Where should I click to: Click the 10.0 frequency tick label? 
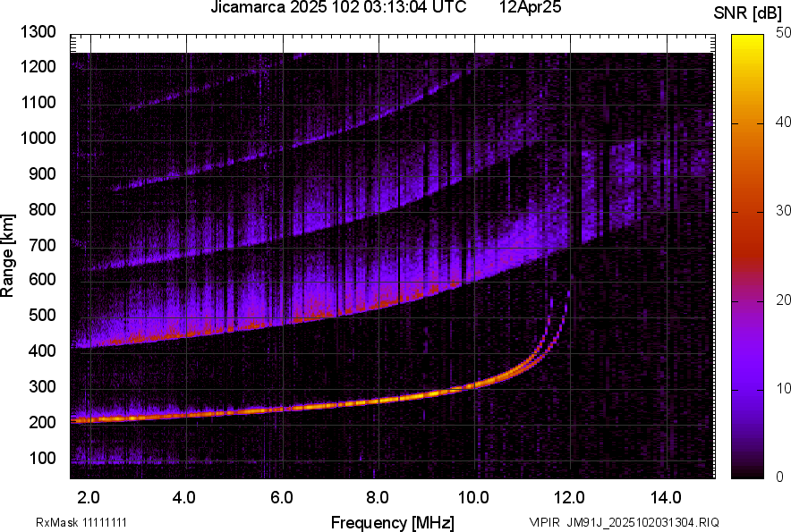(x=473, y=497)
